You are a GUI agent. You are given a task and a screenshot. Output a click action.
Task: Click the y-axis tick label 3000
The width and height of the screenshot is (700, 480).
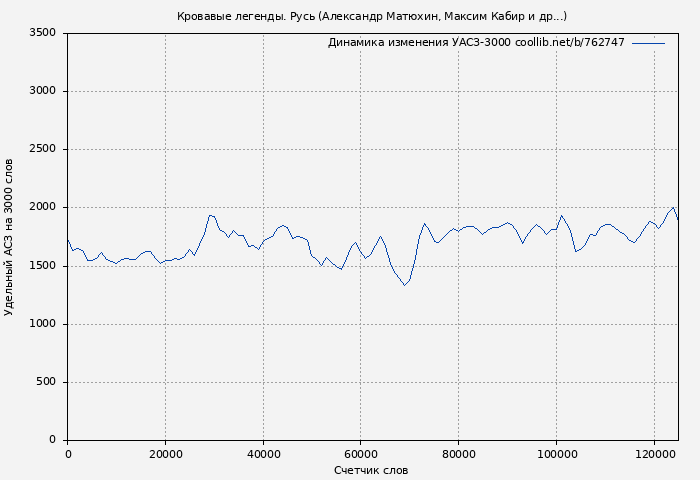[x=43, y=91]
